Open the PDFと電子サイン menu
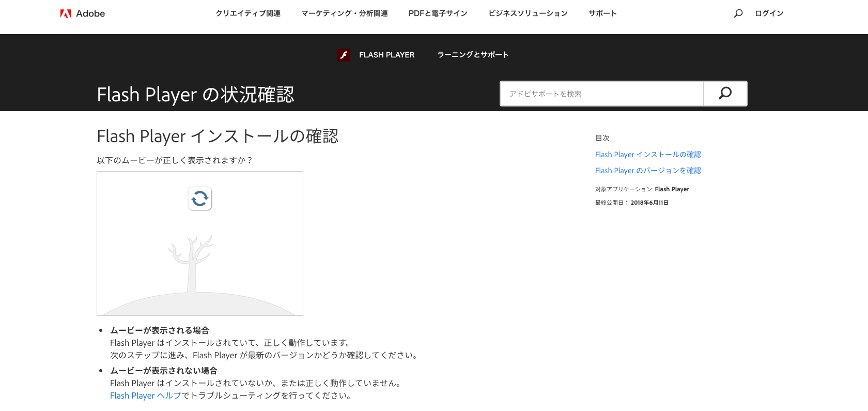Screen dimensions: 868x411 click(x=438, y=13)
